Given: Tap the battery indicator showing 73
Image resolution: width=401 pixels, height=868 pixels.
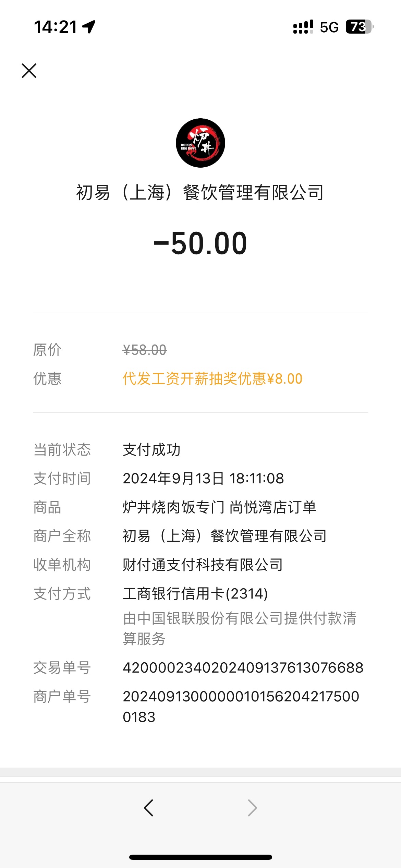Looking at the screenshot, I should tap(359, 27).
